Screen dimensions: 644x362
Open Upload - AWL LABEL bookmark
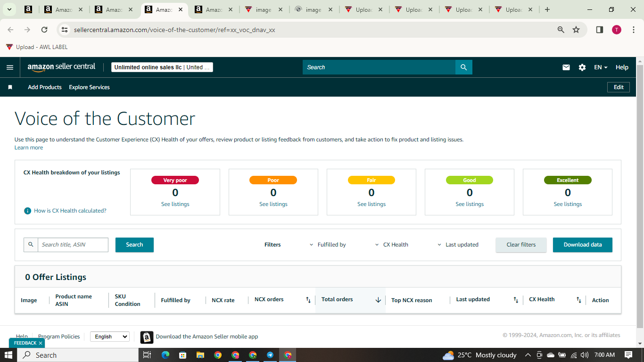point(37,47)
